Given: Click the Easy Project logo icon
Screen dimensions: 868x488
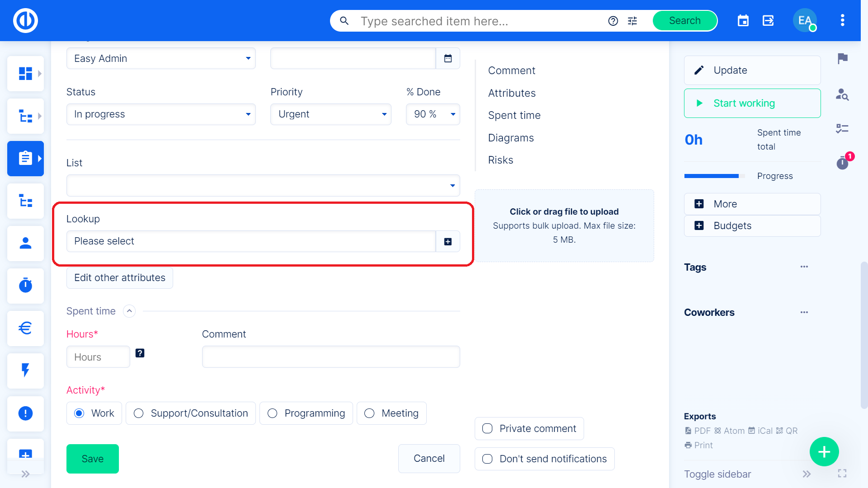Looking at the screenshot, I should tap(25, 21).
